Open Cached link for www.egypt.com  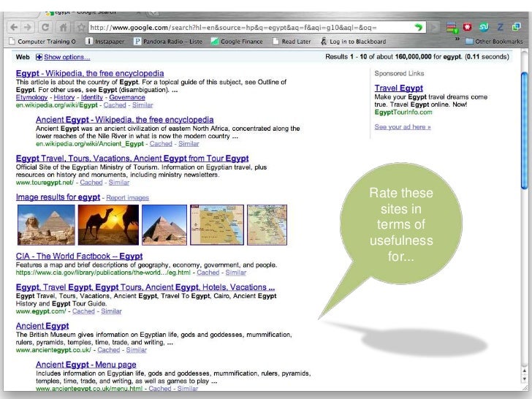83,311
